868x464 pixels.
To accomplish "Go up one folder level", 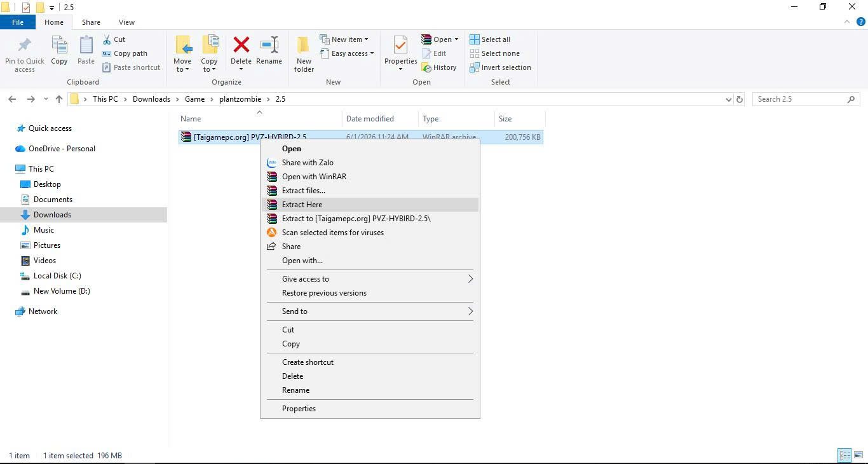I will pyautogui.click(x=59, y=99).
